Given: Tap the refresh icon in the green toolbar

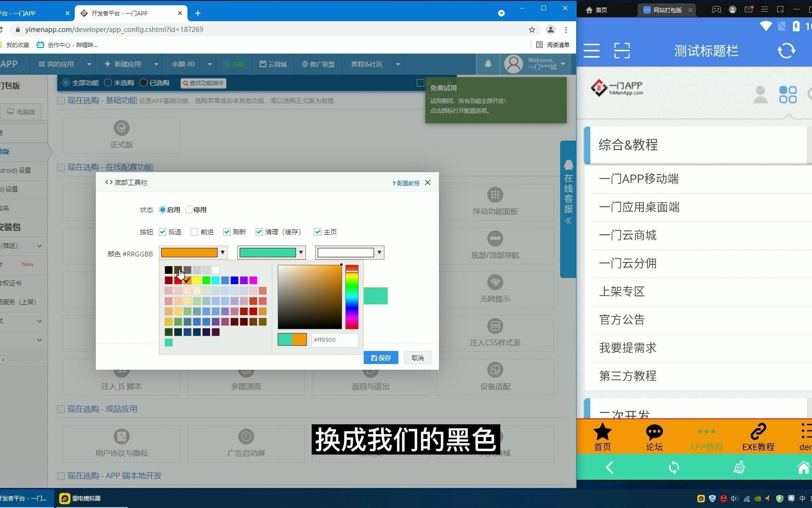Looking at the screenshot, I should click(x=674, y=467).
